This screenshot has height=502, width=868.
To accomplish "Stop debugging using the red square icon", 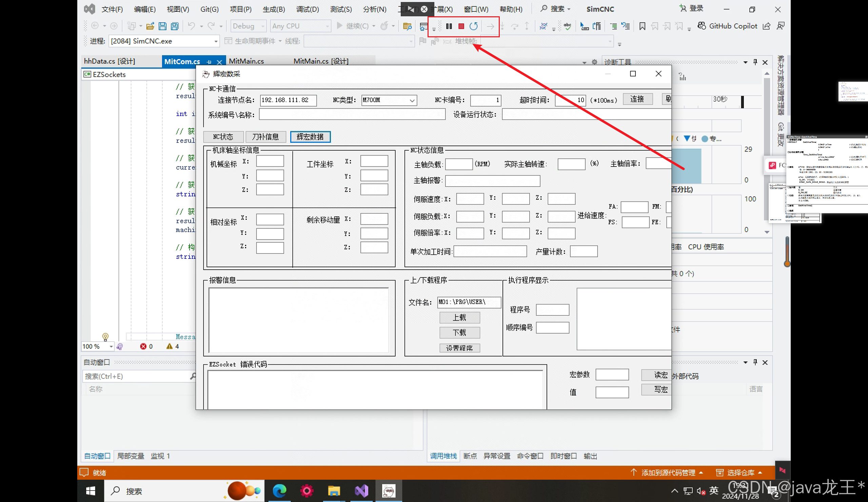I will [461, 26].
